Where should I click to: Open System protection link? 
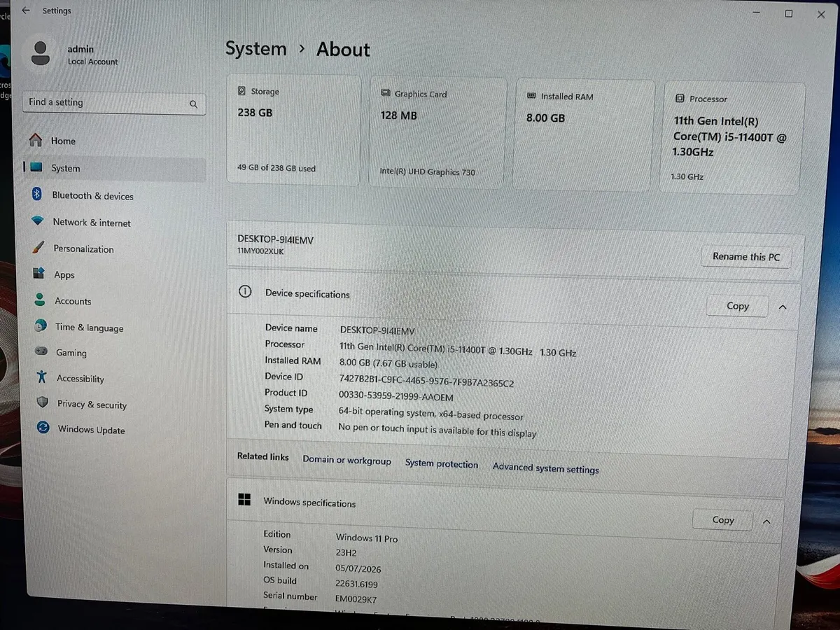(442, 463)
